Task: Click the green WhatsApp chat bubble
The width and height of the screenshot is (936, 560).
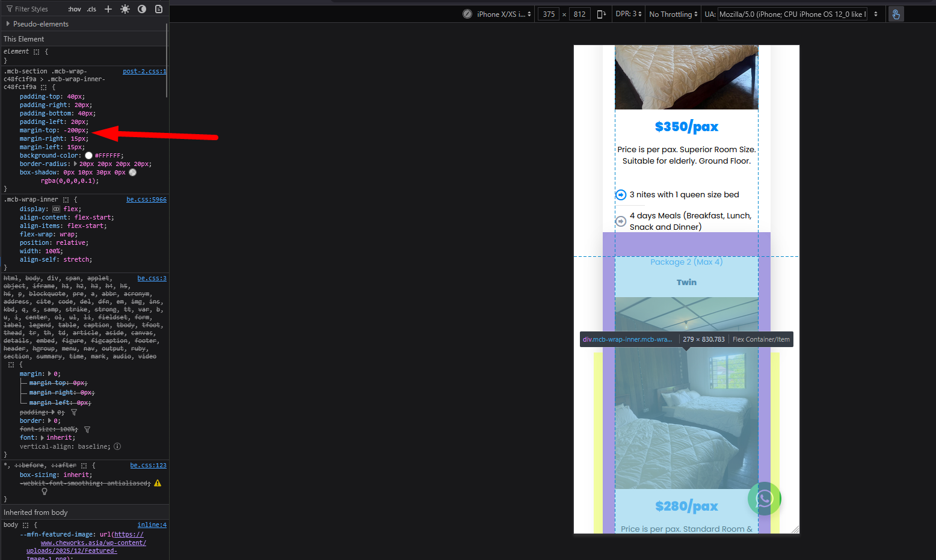Action: (764, 499)
